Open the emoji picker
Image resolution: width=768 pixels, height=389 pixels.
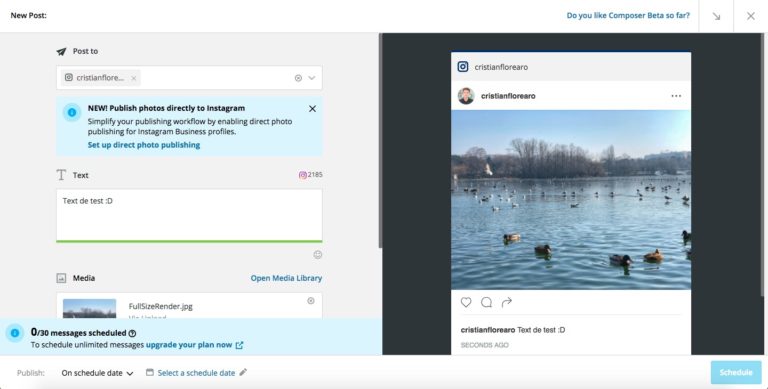click(317, 255)
